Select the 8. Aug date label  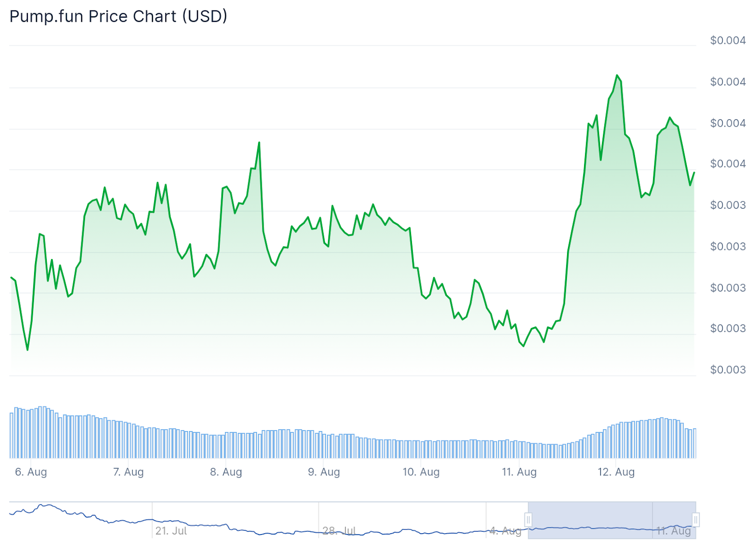pos(226,472)
